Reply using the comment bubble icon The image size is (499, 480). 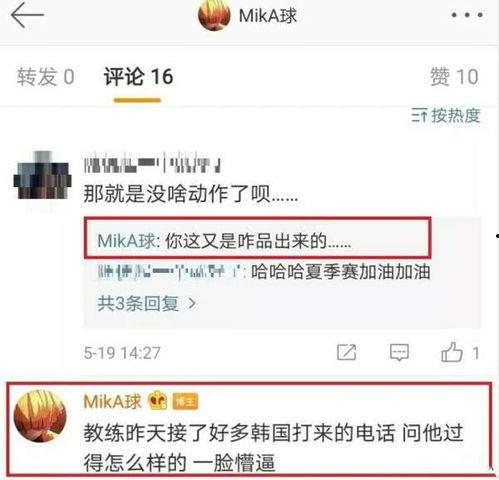coord(399,352)
